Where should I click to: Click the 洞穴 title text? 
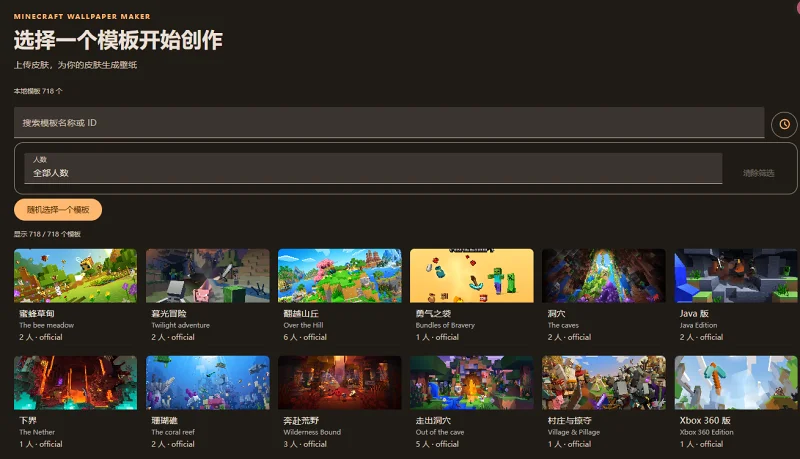coord(557,313)
